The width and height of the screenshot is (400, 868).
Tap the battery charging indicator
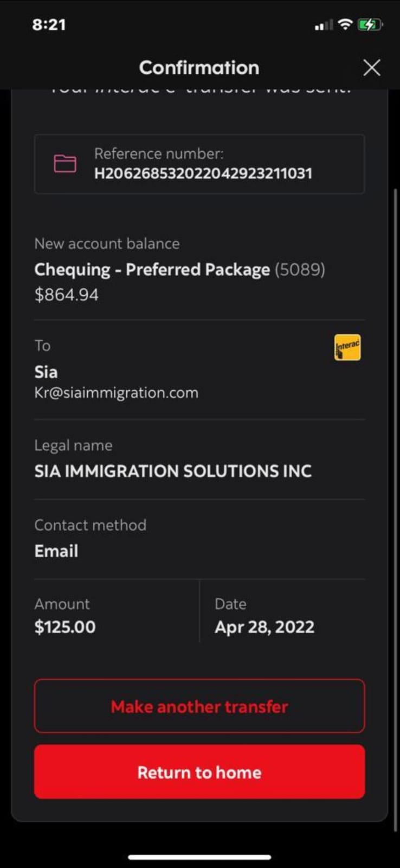point(370,24)
